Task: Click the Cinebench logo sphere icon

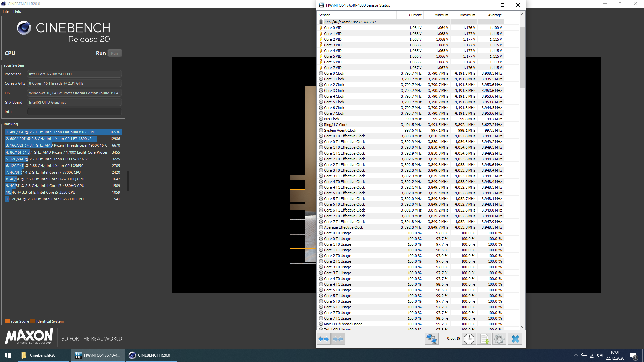Action: coord(24,28)
